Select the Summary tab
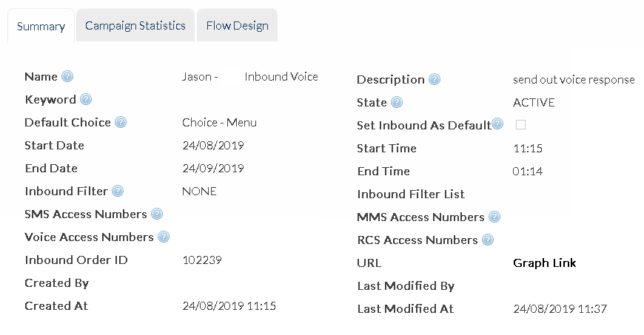This screenshot has width=644, height=335. (41, 27)
